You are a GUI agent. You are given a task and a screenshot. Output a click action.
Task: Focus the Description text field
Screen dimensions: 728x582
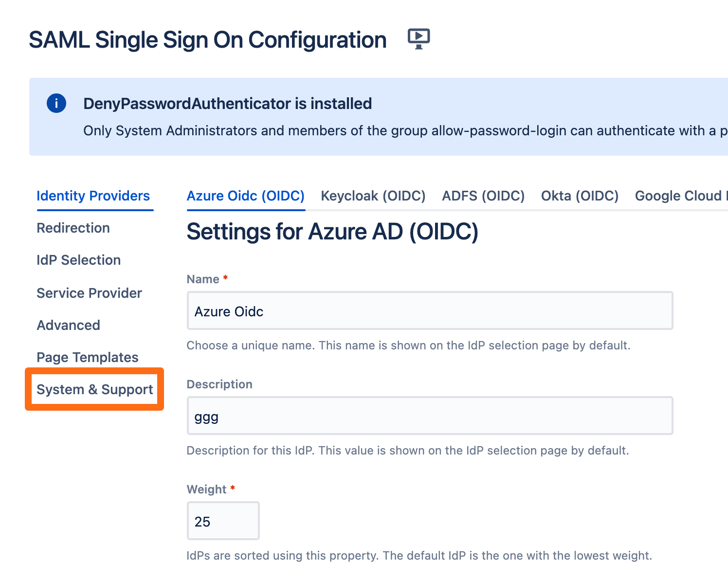point(430,416)
